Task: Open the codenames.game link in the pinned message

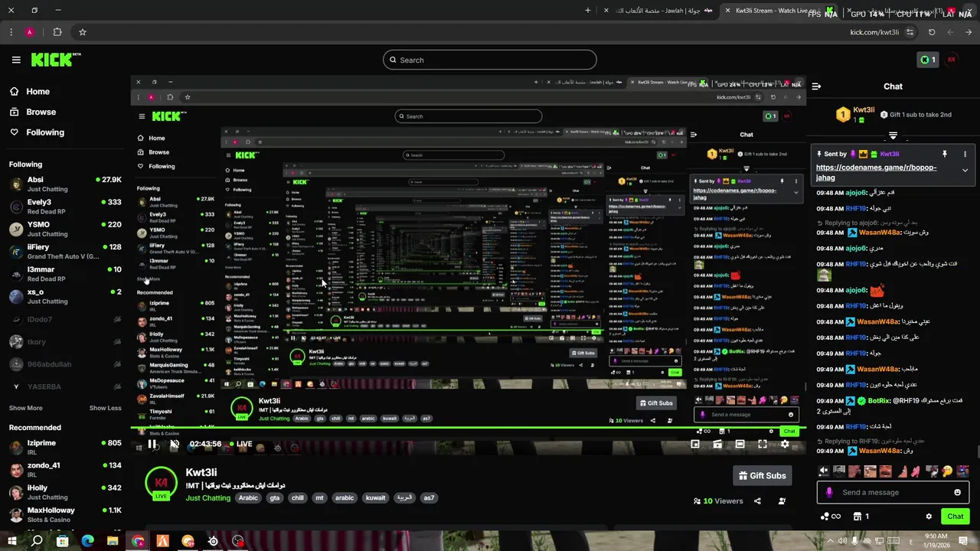Action: click(x=876, y=172)
